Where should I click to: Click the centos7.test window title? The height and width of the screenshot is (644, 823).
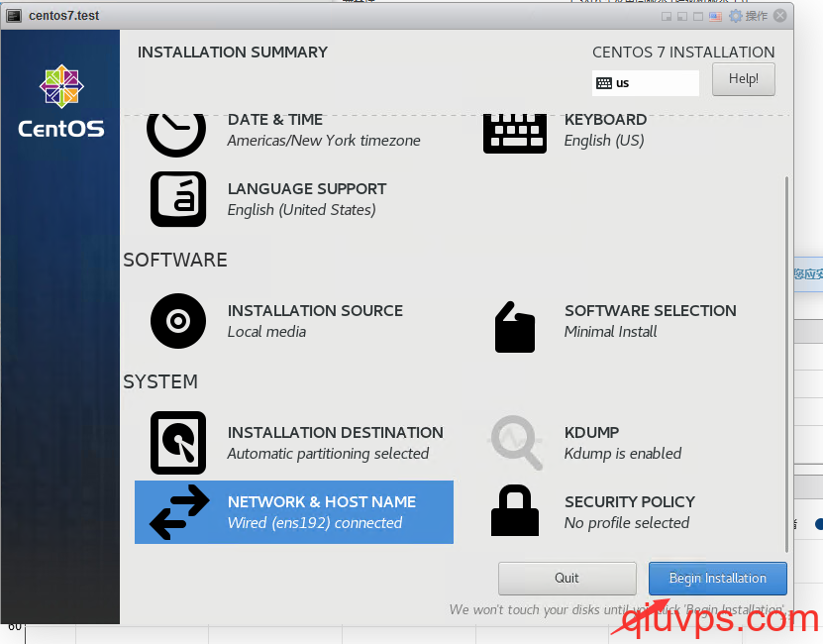[64, 16]
